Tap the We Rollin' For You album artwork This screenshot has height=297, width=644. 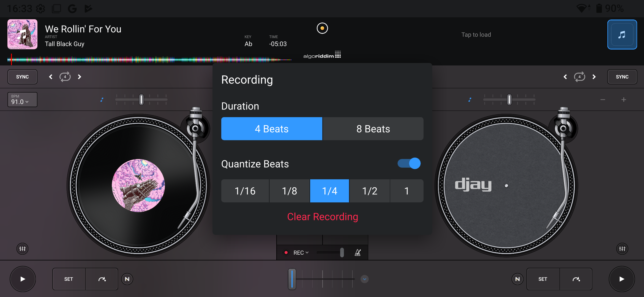tap(22, 34)
